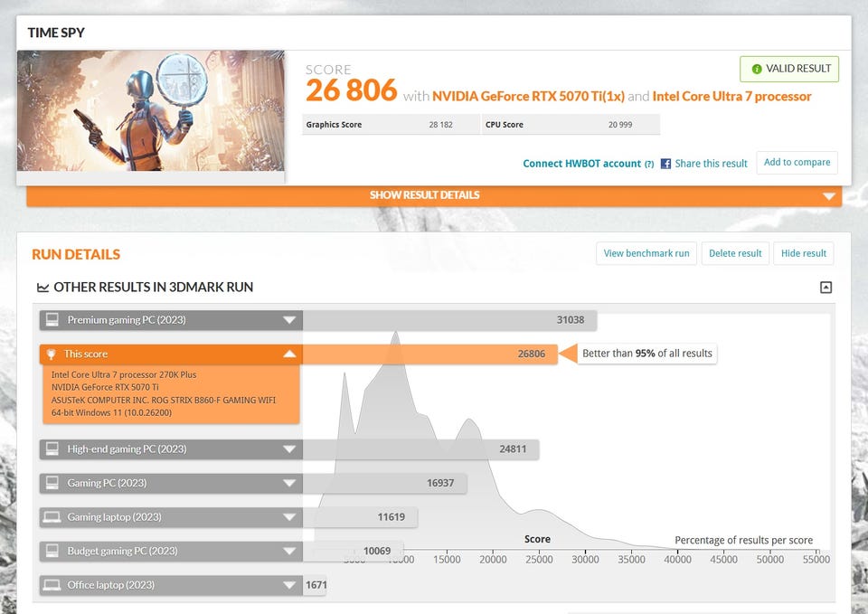Expand the High-end gaming PC (2023) entry
The height and width of the screenshot is (614, 868).
(x=289, y=449)
